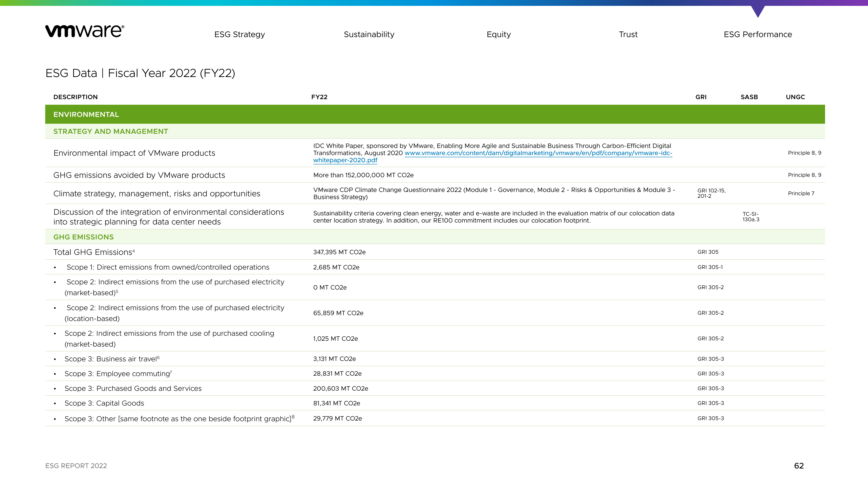Click the '0 MT CO2e' value
Viewport: 868px width, 488px height.
(x=330, y=288)
